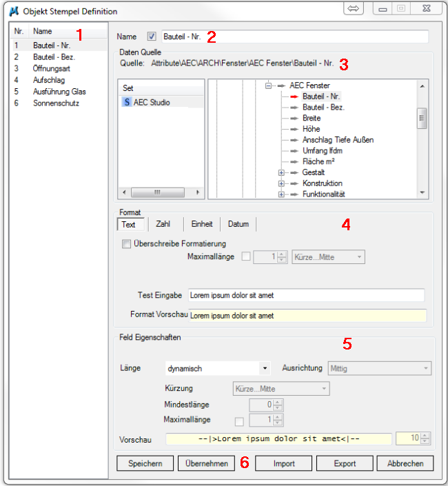Select list row 5 Ausführung Glas

[x=59, y=92]
